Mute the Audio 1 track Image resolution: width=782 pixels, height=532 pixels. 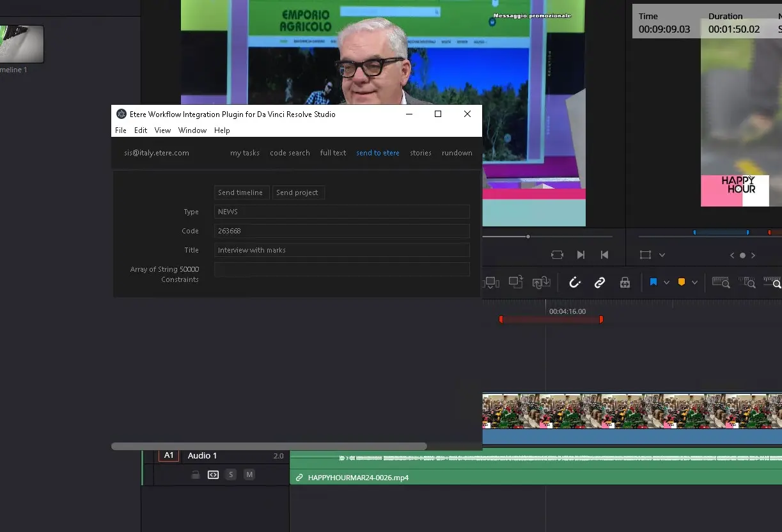(x=249, y=474)
